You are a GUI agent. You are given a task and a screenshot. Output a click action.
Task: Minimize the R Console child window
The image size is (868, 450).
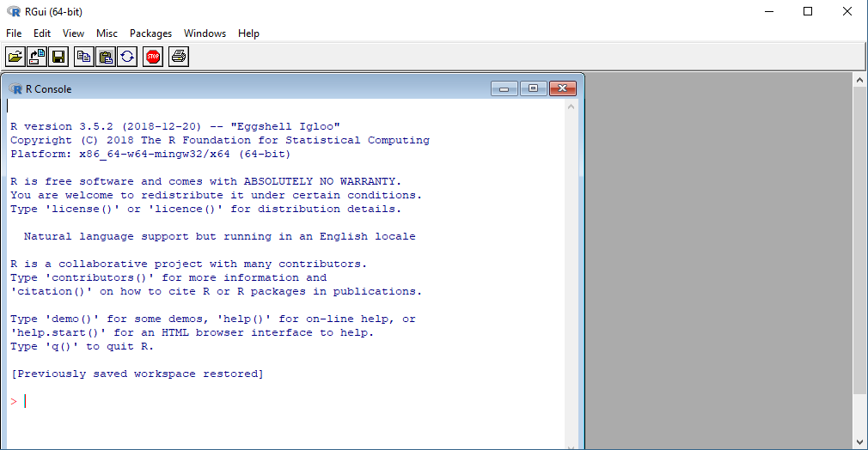click(x=504, y=88)
